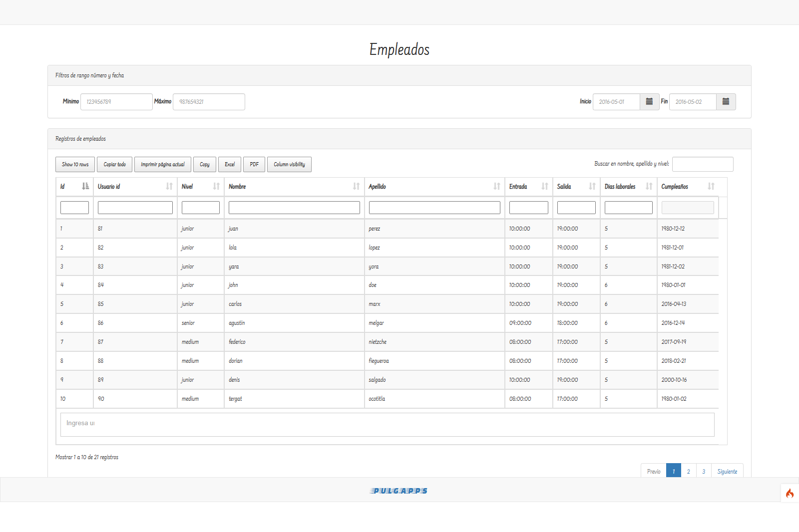Go to page 2 of the results

(x=688, y=471)
